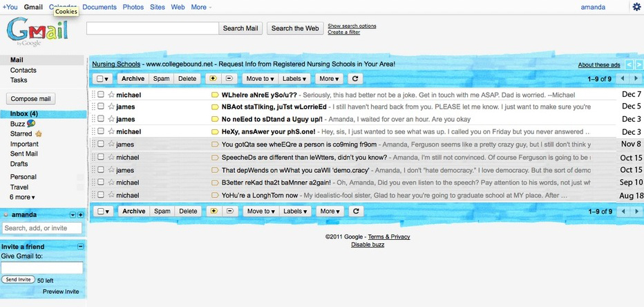
Task: Click bottom toolbar refresh button
Action: coord(356,212)
